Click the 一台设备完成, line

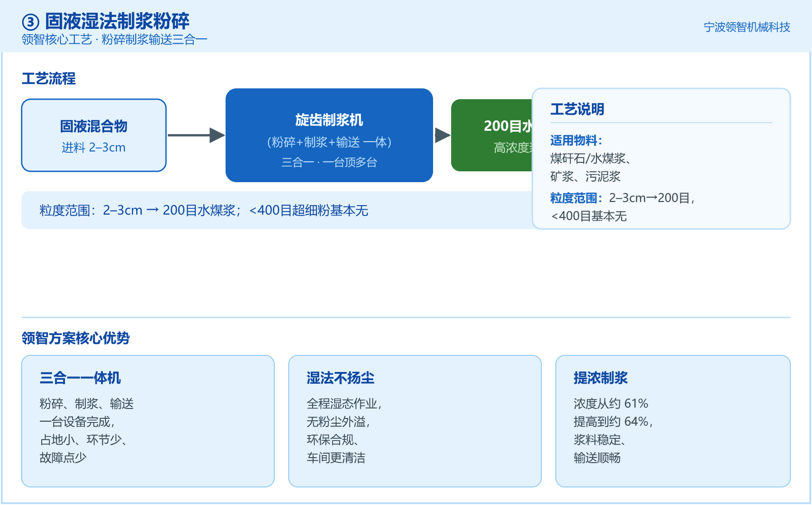[77, 422]
